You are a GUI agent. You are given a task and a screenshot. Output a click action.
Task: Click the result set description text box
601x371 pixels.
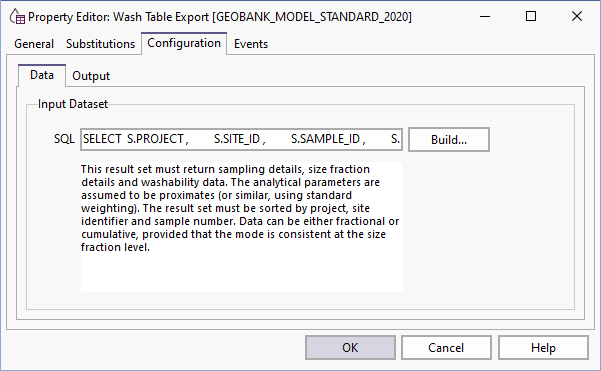tap(241, 227)
